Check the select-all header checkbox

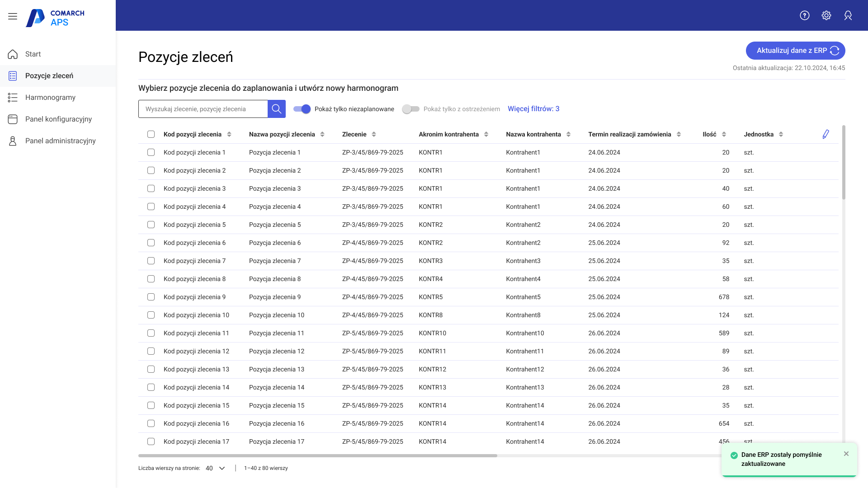pos(151,134)
